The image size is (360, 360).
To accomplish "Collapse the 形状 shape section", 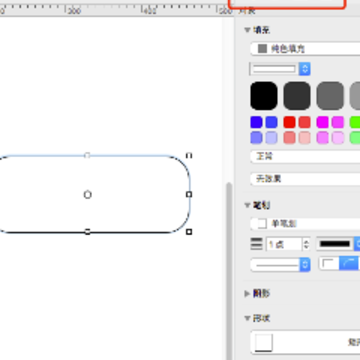I will point(247,318).
